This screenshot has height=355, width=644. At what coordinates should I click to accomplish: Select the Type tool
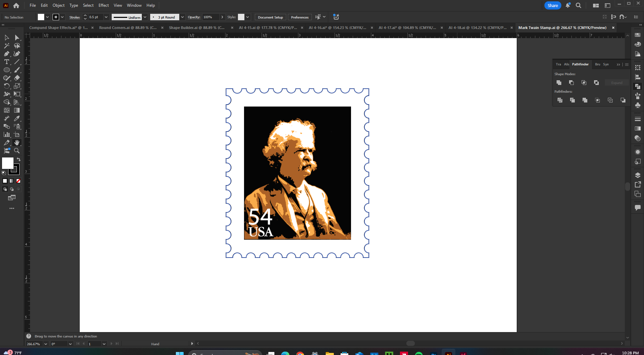7,62
